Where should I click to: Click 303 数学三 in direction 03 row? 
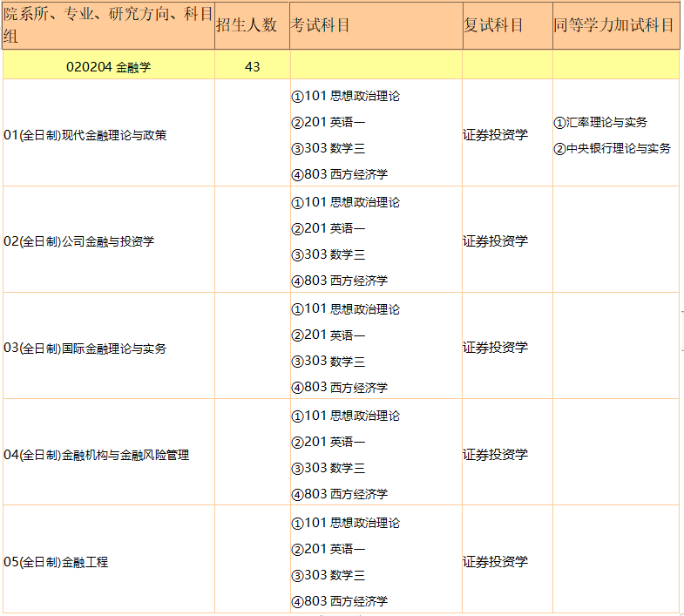tap(328, 362)
